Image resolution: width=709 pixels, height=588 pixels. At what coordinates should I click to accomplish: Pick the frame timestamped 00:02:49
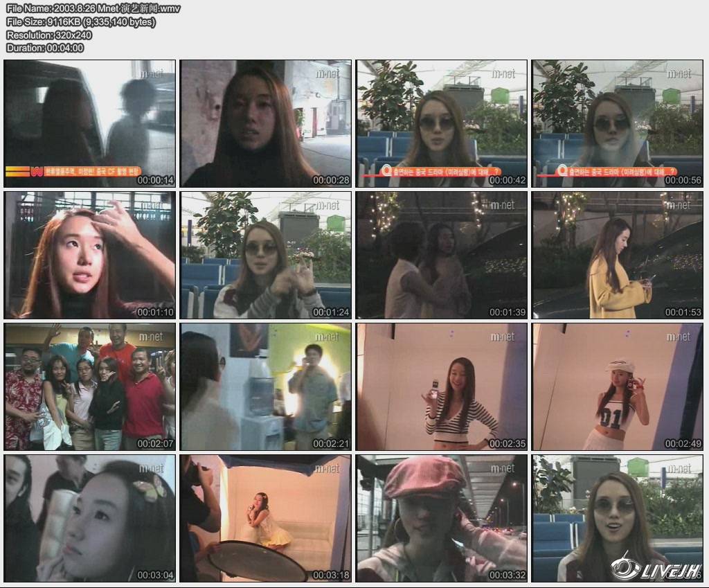click(618, 386)
